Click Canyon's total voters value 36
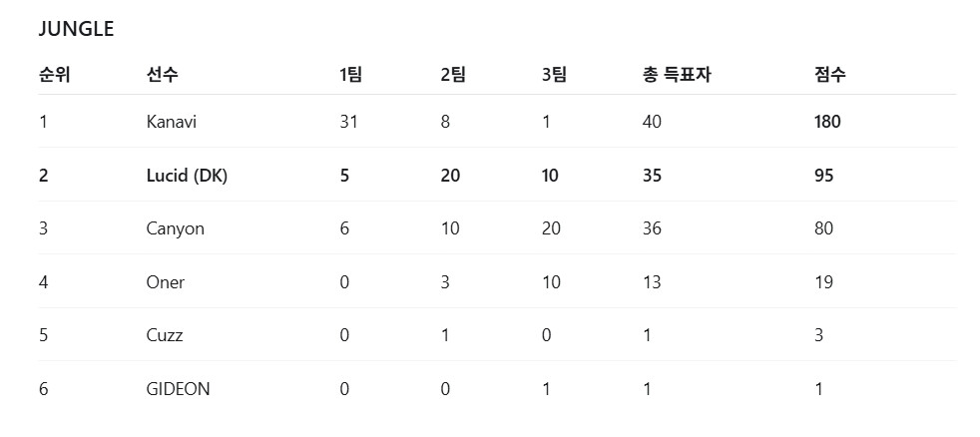This screenshot has height=437, width=980. (652, 228)
